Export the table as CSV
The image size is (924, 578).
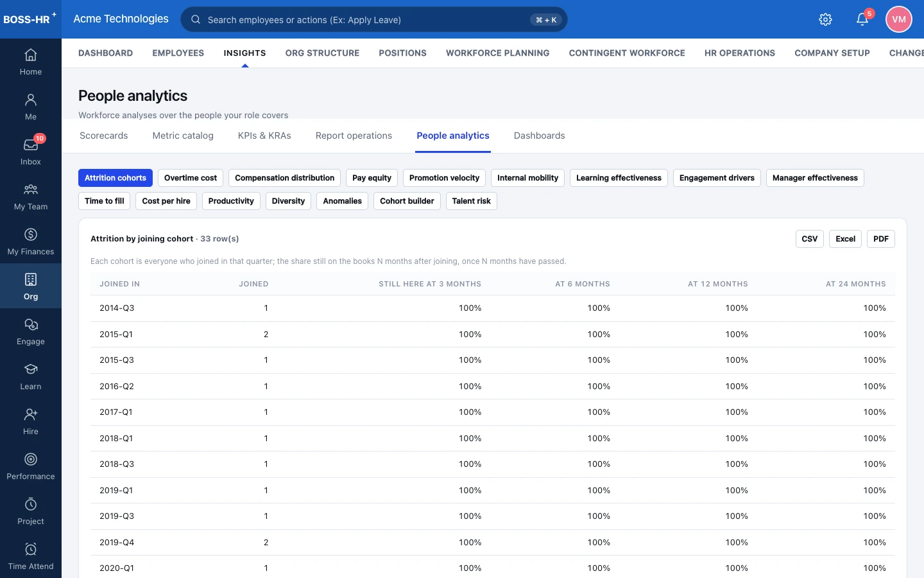(810, 239)
